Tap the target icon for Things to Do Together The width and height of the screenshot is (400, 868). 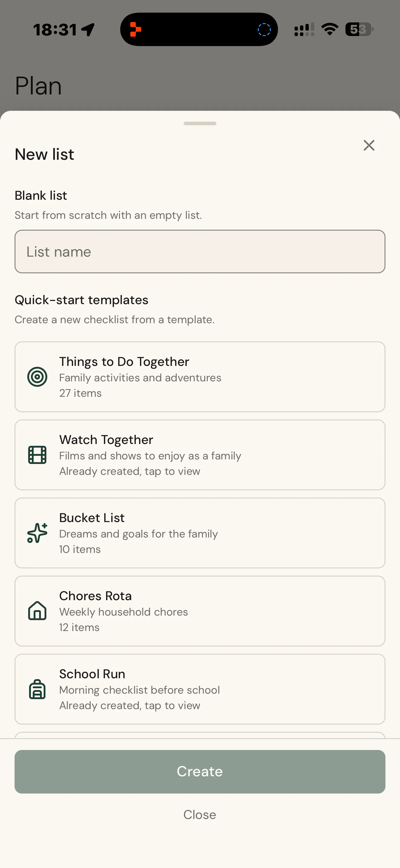tap(37, 377)
